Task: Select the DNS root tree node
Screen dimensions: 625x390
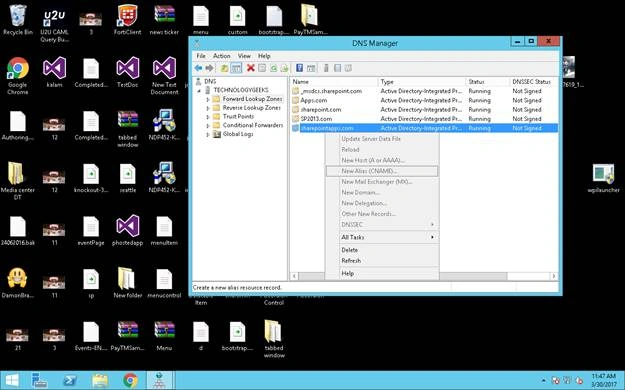Action: point(210,81)
